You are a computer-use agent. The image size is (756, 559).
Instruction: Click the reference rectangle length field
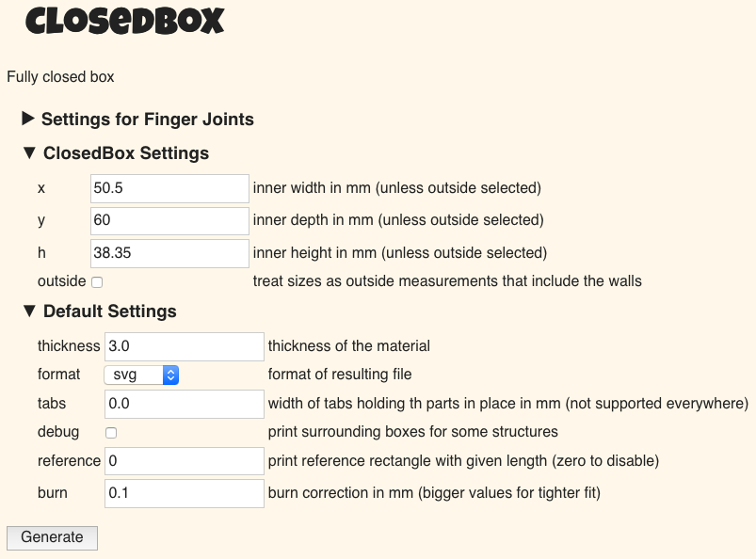pyautogui.click(x=184, y=461)
